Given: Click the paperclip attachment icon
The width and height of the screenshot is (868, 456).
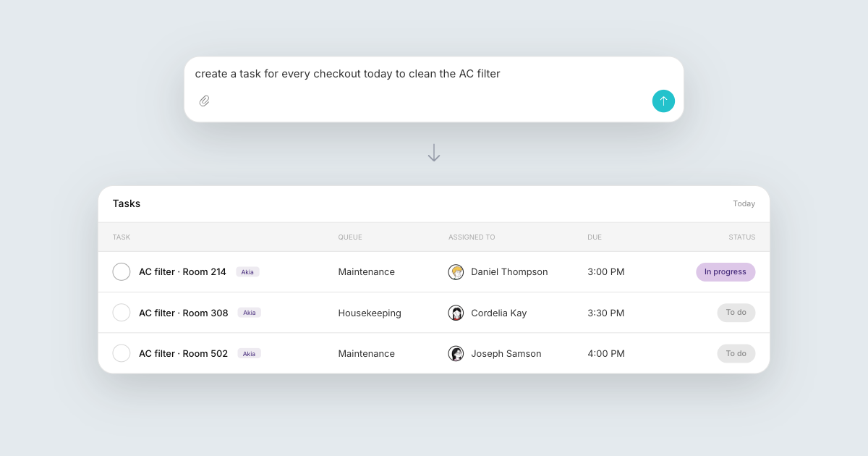Looking at the screenshot, I should pyautogui.click(x=204, y=101).
